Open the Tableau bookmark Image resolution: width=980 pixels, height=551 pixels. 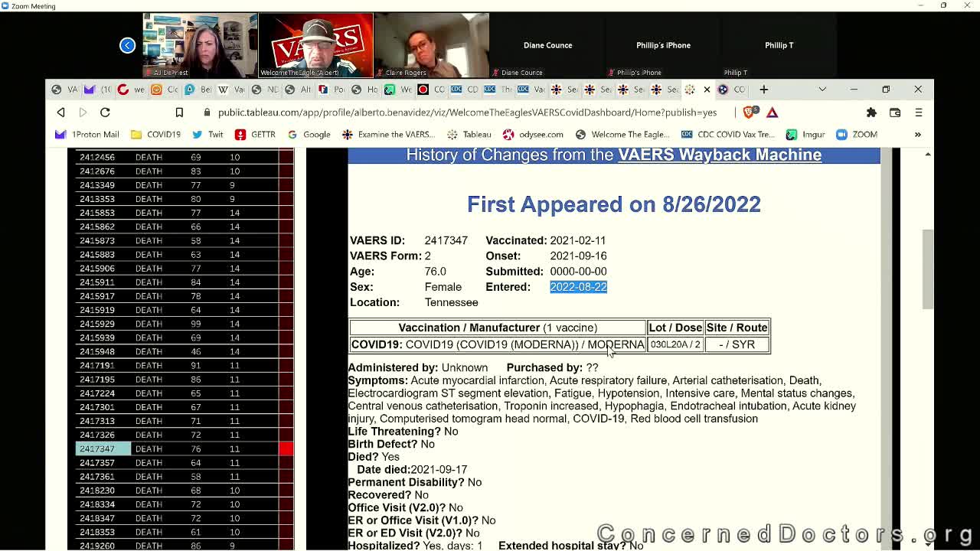tap(469, 135)
